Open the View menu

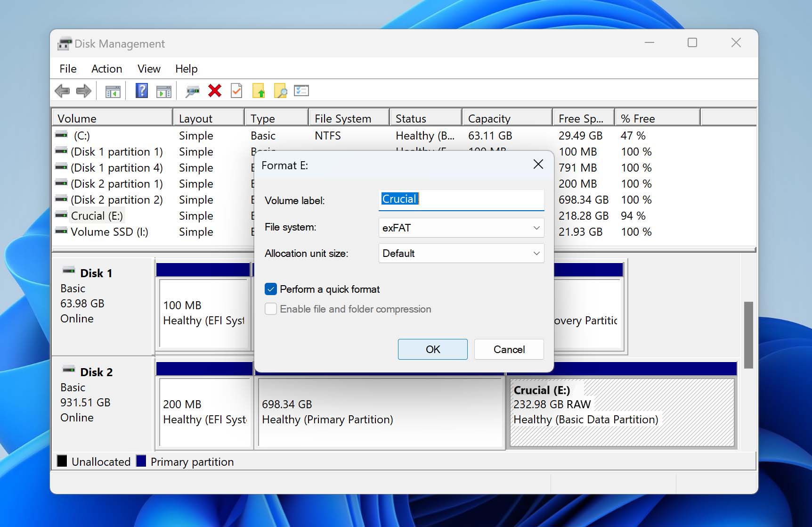tap(149, 69)
